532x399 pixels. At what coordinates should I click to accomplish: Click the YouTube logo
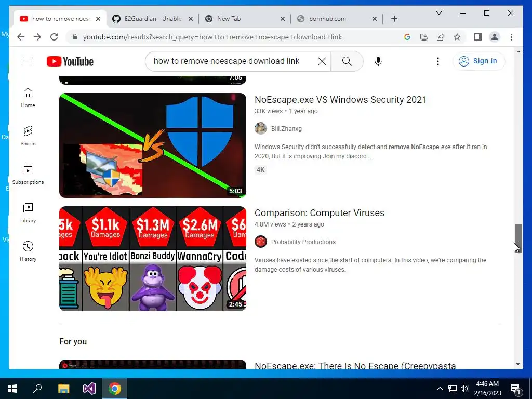point(70,61)
